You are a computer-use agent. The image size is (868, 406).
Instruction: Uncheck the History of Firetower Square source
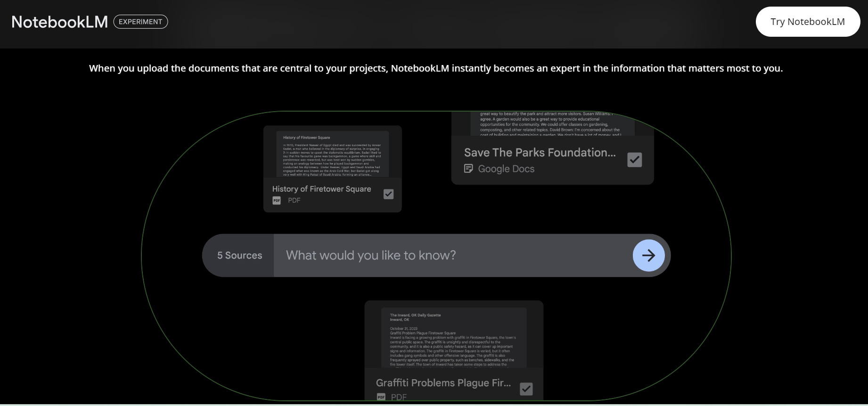click(x=388, y=194)
